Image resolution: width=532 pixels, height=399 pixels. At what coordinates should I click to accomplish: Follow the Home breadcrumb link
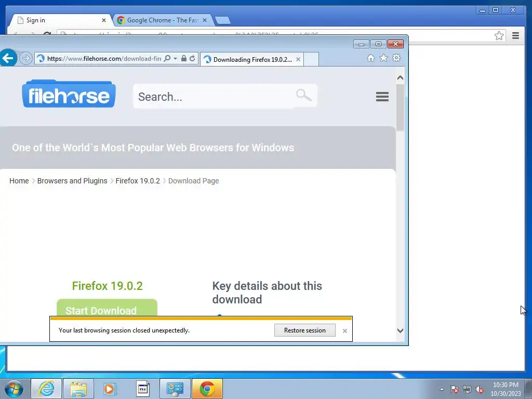tap(19, 181)
